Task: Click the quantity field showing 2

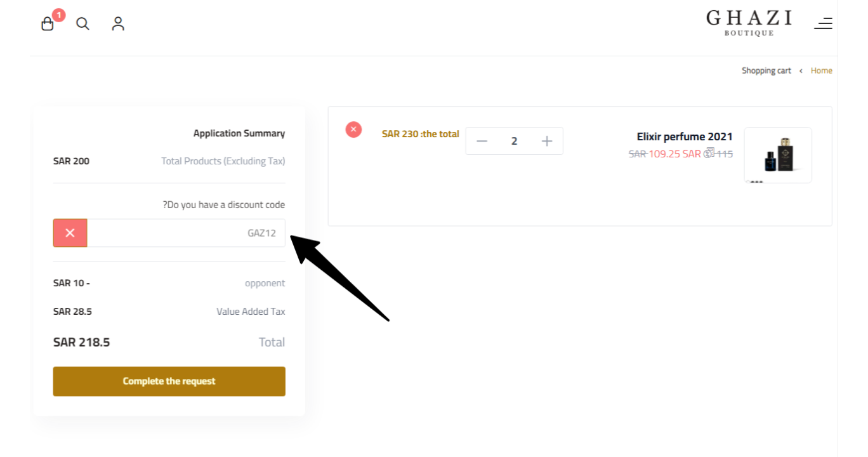Action: [x=514, y=141]
